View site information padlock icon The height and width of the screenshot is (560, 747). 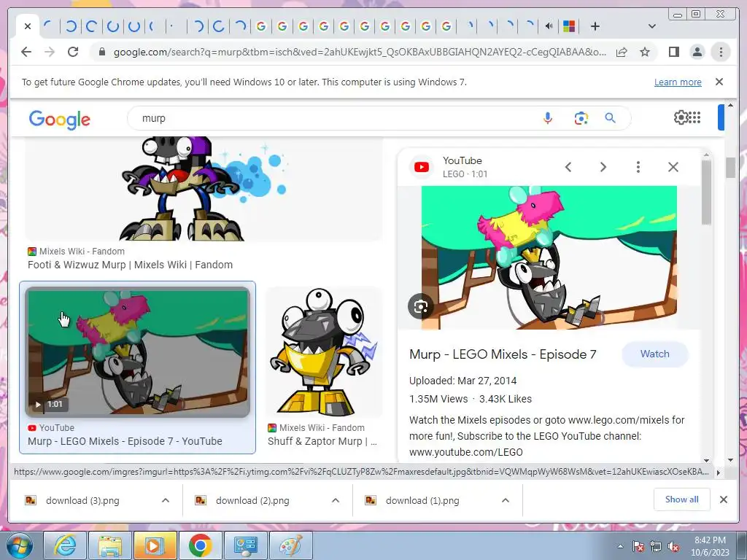pyautogui.click(x=101, y=52)
